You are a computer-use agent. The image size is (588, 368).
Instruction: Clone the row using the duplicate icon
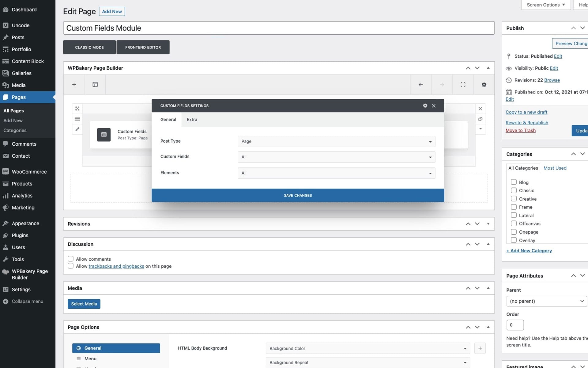pyautogui.click(x=480, y=119)
